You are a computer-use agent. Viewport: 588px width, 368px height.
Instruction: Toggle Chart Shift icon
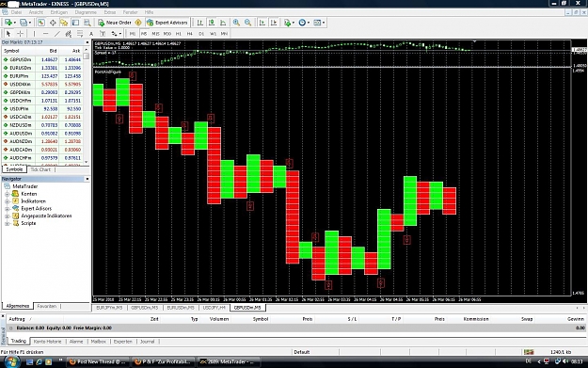[274, 23]
